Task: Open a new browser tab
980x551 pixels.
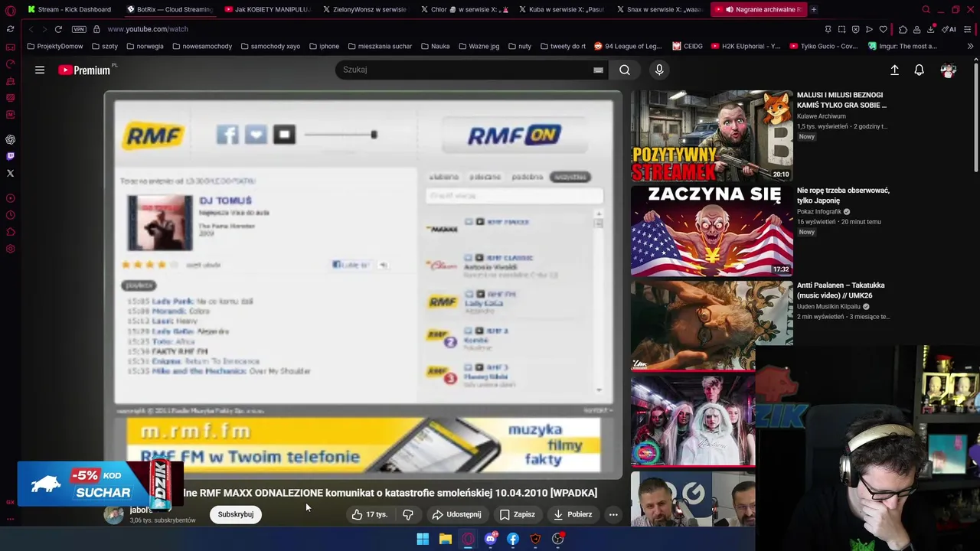Action: pyautogui.click(x=813, y=10)
